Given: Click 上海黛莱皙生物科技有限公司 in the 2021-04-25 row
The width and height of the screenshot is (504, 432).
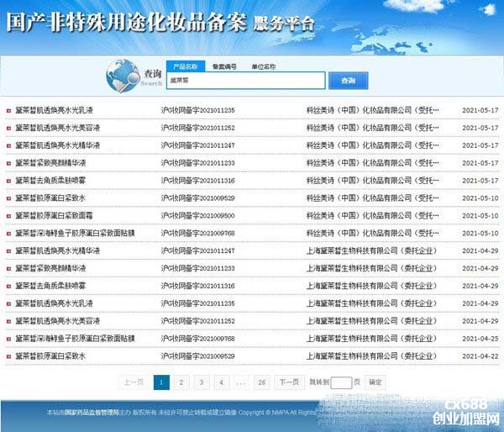Looking at the screenshot, I should pos(371,339).
